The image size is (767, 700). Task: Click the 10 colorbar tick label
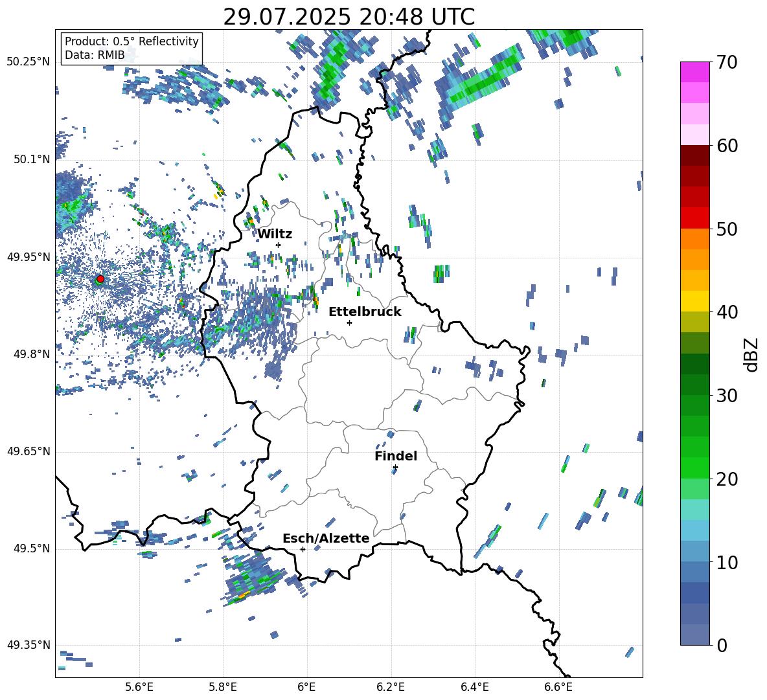point(727,562)
